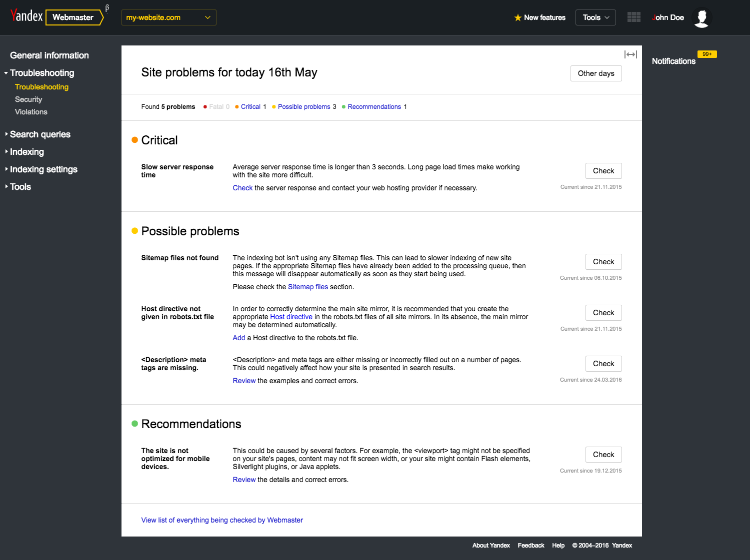Open the Notifications panel heading
The width and height of the screenshot is (750, 560).
(x=673, y=61)
